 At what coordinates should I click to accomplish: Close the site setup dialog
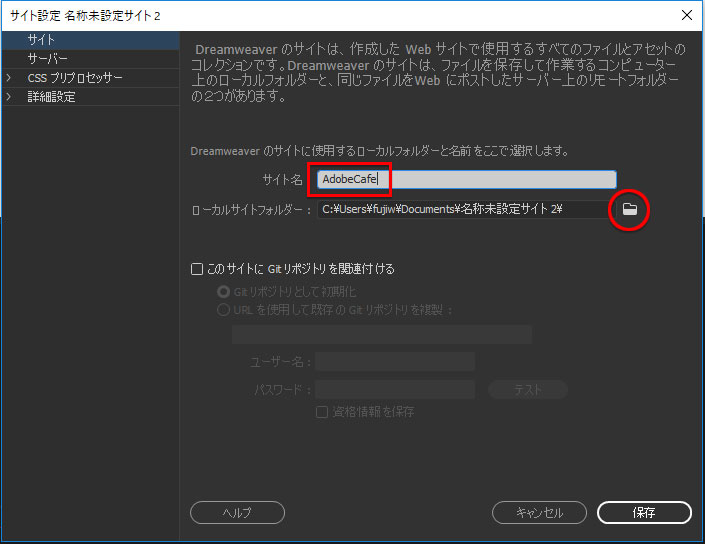click(x=686, y=15)
